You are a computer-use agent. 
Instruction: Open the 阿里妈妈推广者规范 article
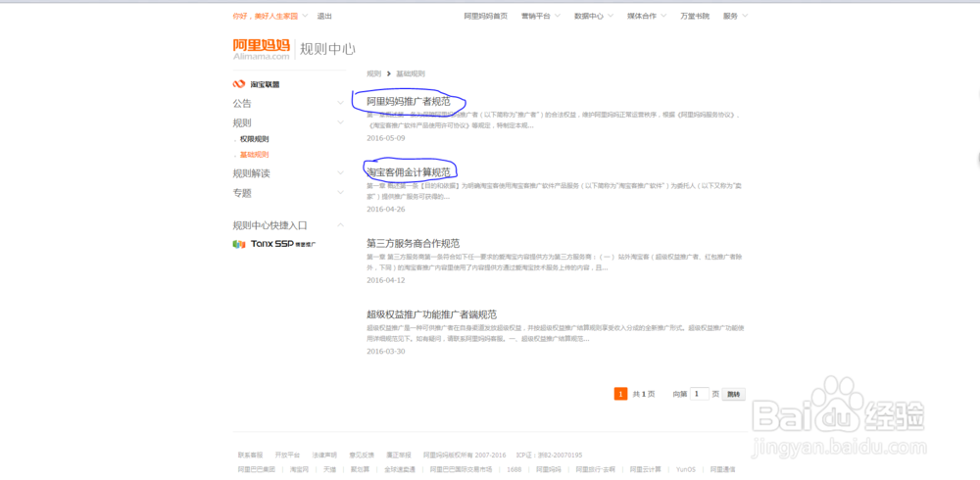pyautogui.click(x=408, y=101)
